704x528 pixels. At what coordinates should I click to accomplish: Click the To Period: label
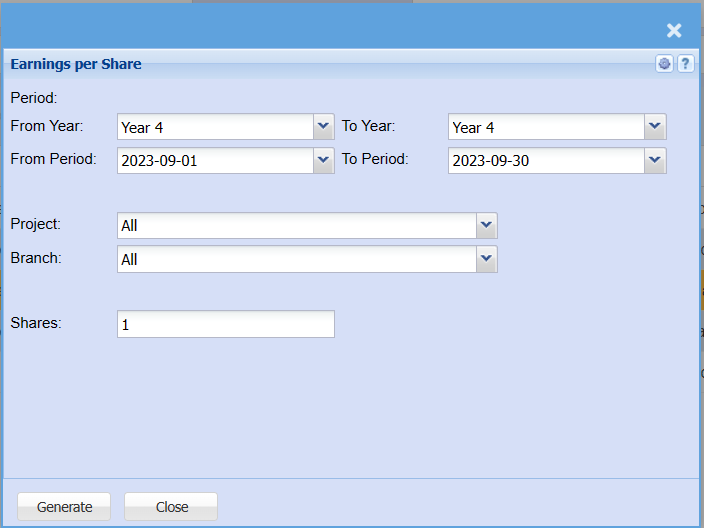(x=375, y=159)
